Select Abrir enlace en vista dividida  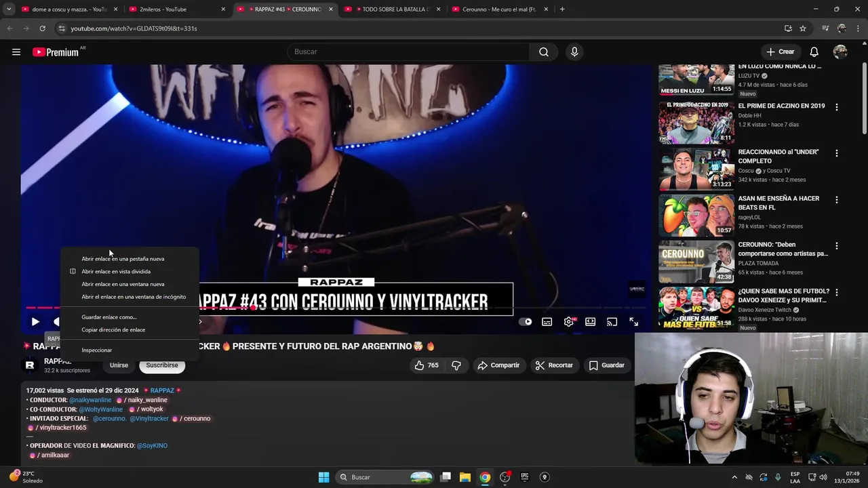click(x=130, y=272)
